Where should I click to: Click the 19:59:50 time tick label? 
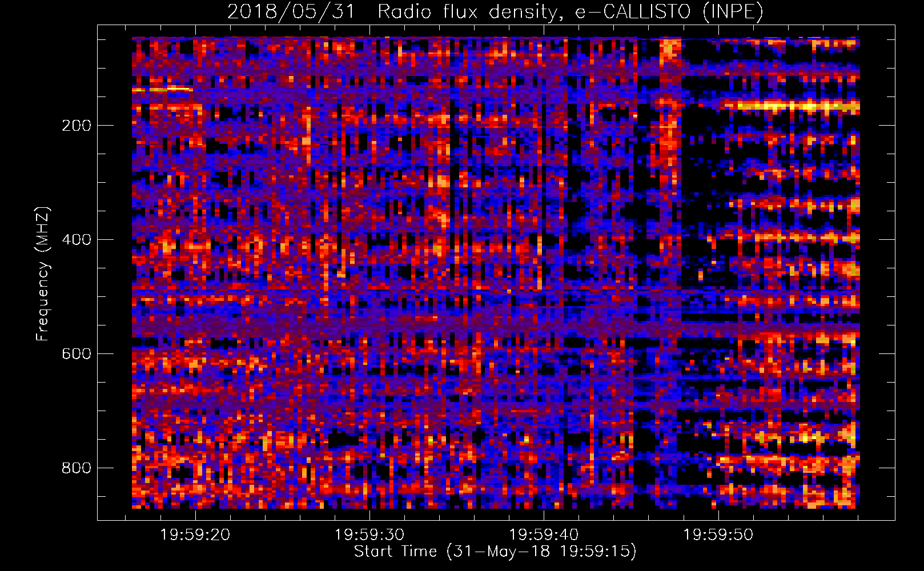click(x=718, y=535)
